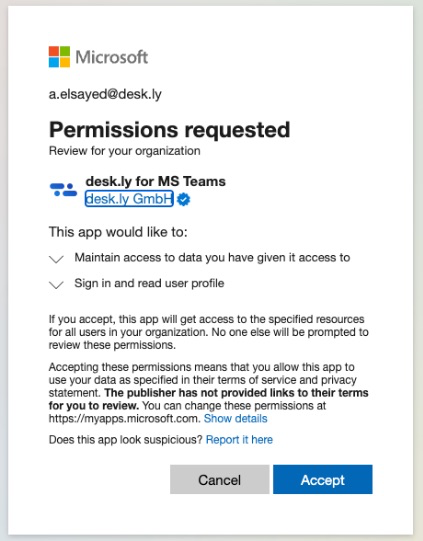Viewport: 423px width, 541px height.
Task: Open the Report it here link
Action: [239, 440]
